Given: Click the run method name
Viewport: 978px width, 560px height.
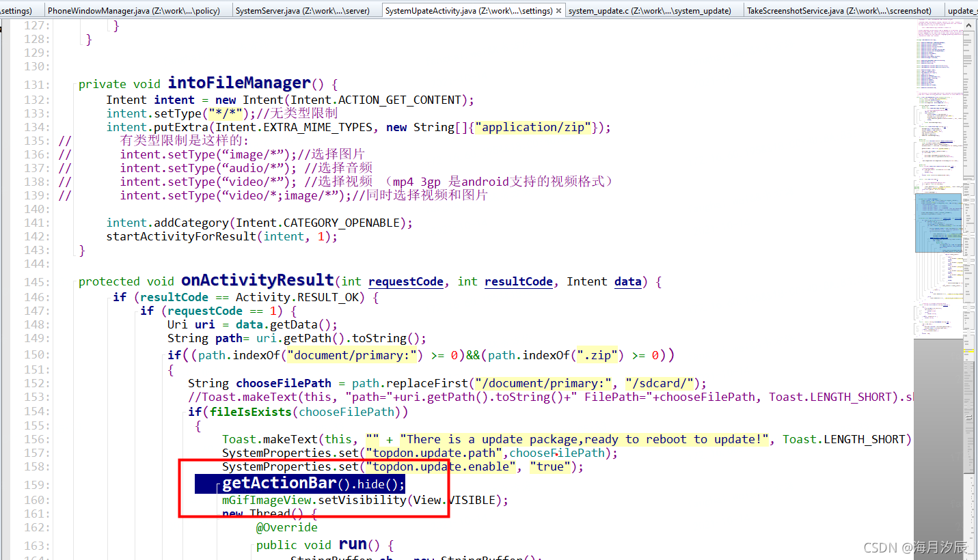Looking at the screenshot, I should 354,544.
